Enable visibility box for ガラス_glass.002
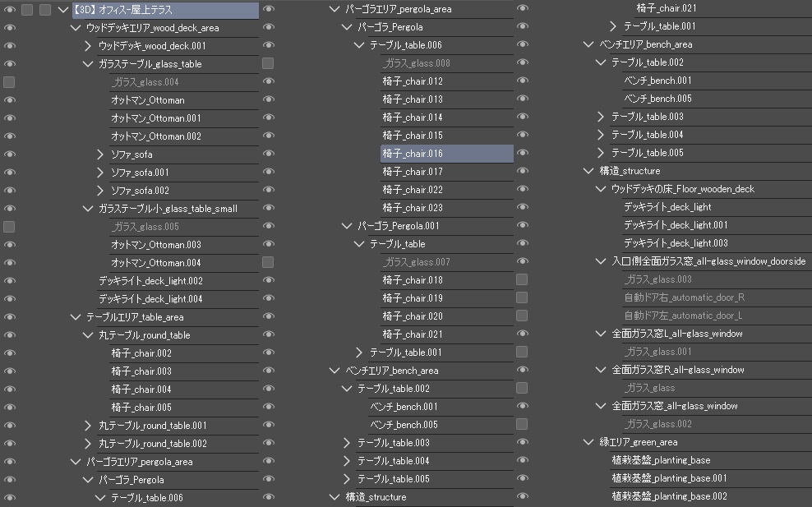812x507 pixels. pos(522,424)
